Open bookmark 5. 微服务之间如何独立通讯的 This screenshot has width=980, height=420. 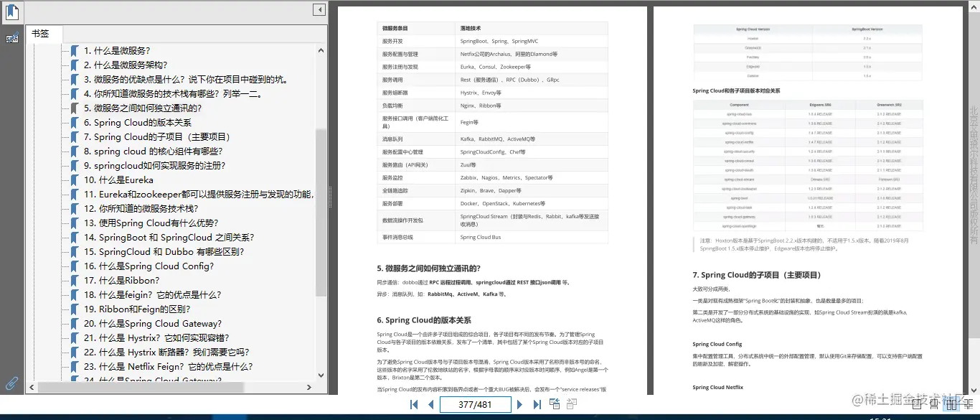coord(143,108)
